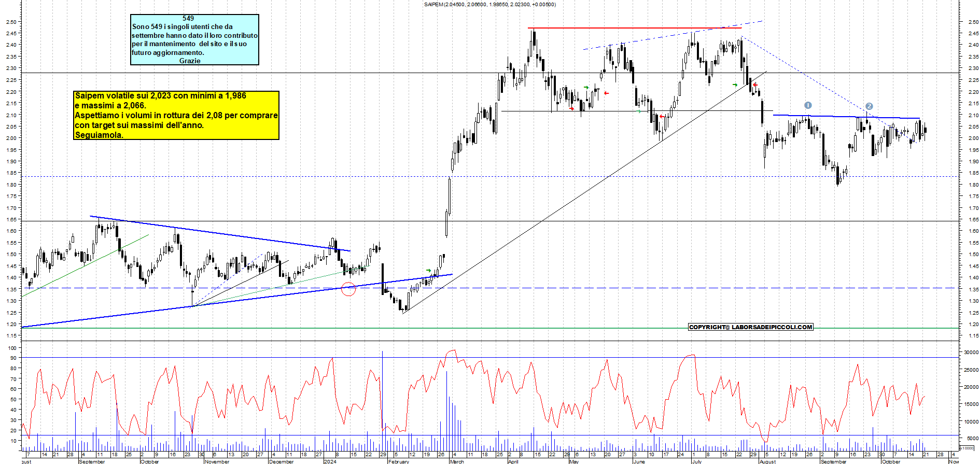Click the 90 oscillator scale label
The height and width of the screenshot is (464, 980).
(13, 358)
